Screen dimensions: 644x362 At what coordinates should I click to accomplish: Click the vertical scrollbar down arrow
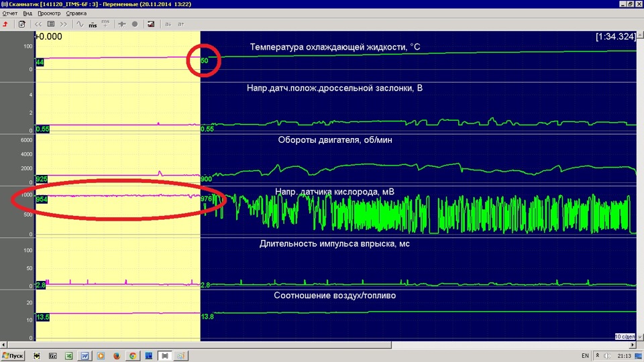pyautogui.click(x=640, y=338)
